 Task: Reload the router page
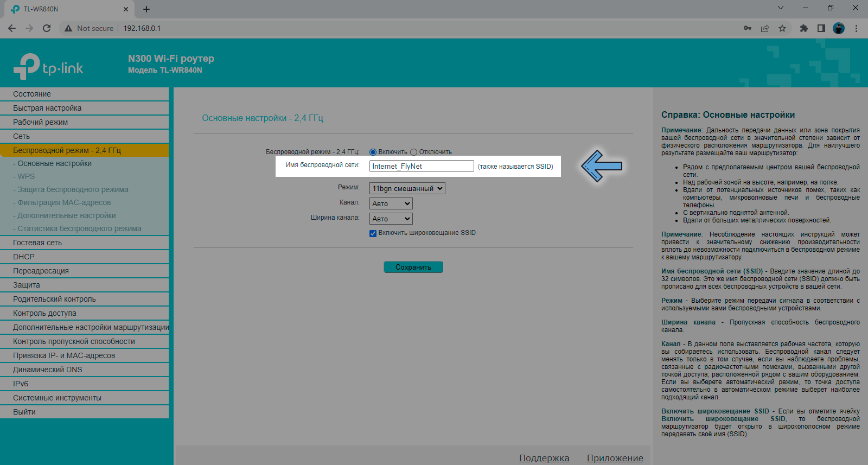[x=47, y=28]
